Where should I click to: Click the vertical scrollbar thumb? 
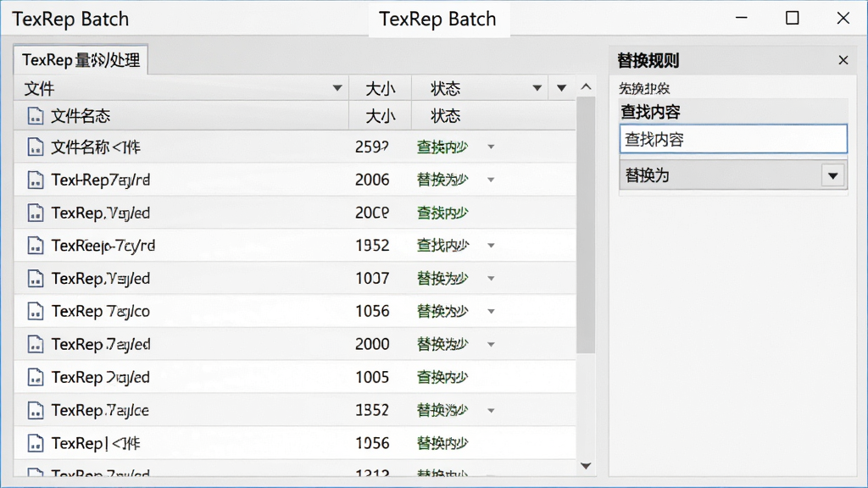pos(586,225)
